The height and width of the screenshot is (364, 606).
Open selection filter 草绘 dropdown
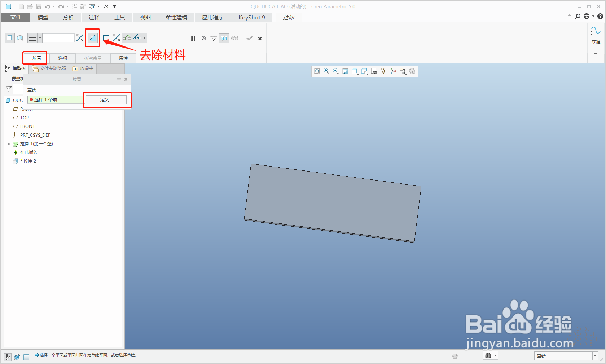tap(595, 356)
